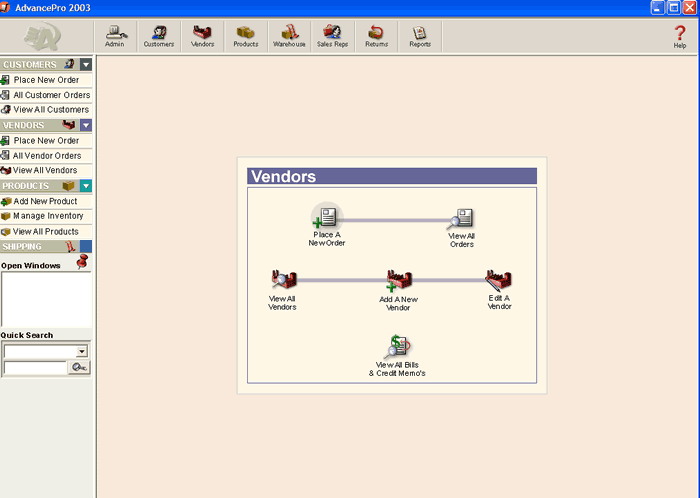The width and height of the screenshot is (700, 498).
Task: Click View All Vendors factory icon in panel
Action: 284,280
